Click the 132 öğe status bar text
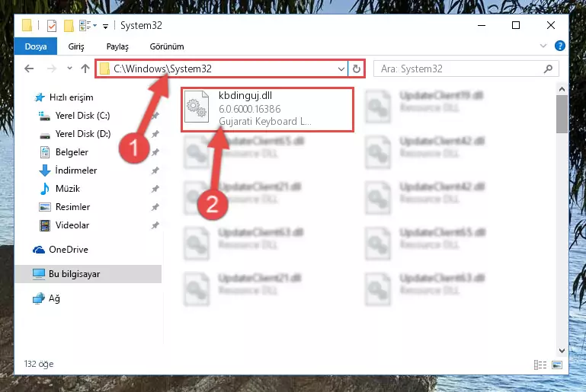The image size is (586, 392). pyautogui.click(x=39, y=364)
